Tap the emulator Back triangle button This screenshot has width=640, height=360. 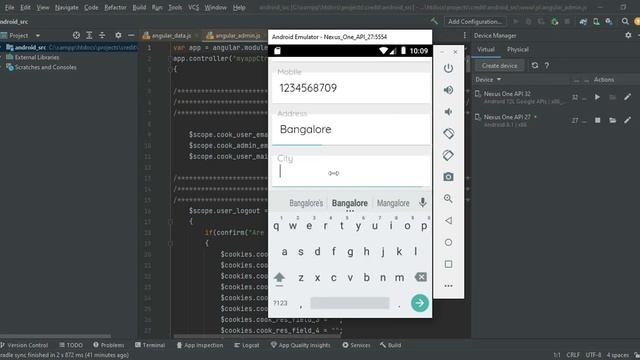click(448, 220)
